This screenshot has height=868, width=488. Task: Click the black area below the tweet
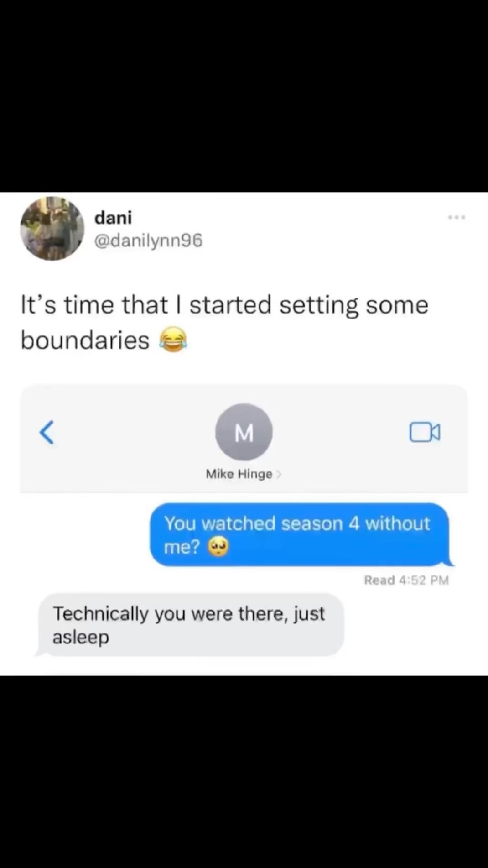pos(244,772)
